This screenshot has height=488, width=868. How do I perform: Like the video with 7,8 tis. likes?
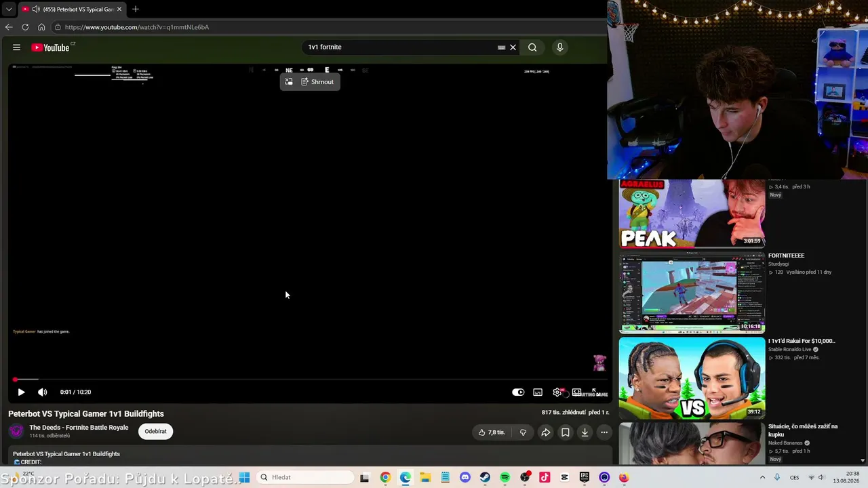click(x=492, y=432)
